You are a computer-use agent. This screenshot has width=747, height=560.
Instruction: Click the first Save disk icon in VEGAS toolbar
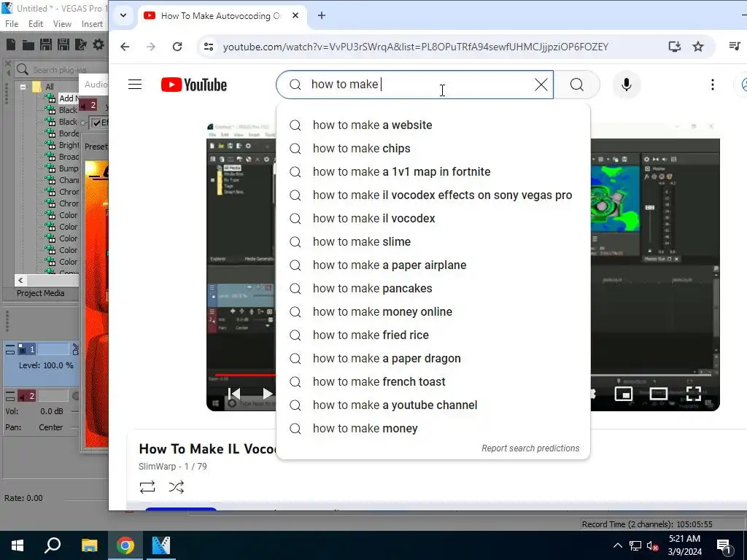click(46, 44)
